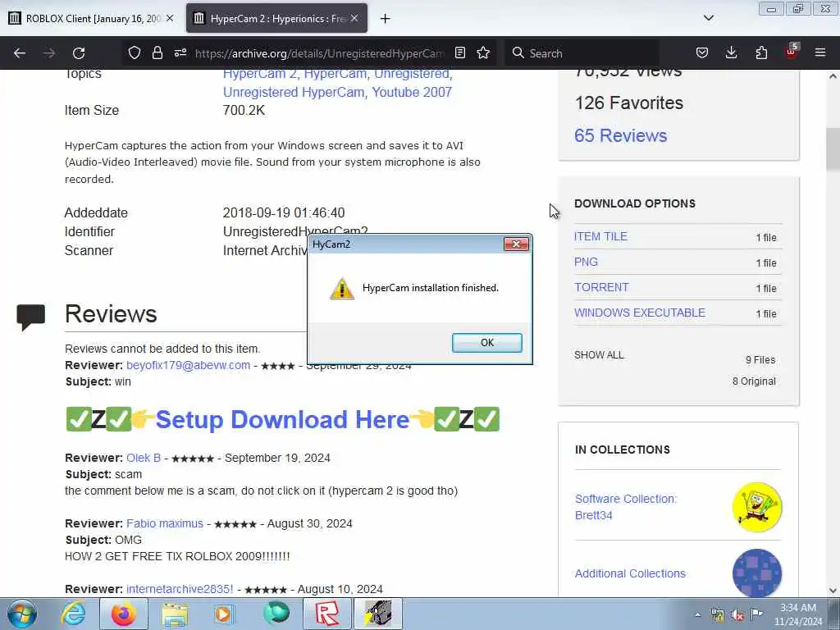Click the site security padlock icon
The height and width of the screenshot is (630, 840).
coord(157,52)
